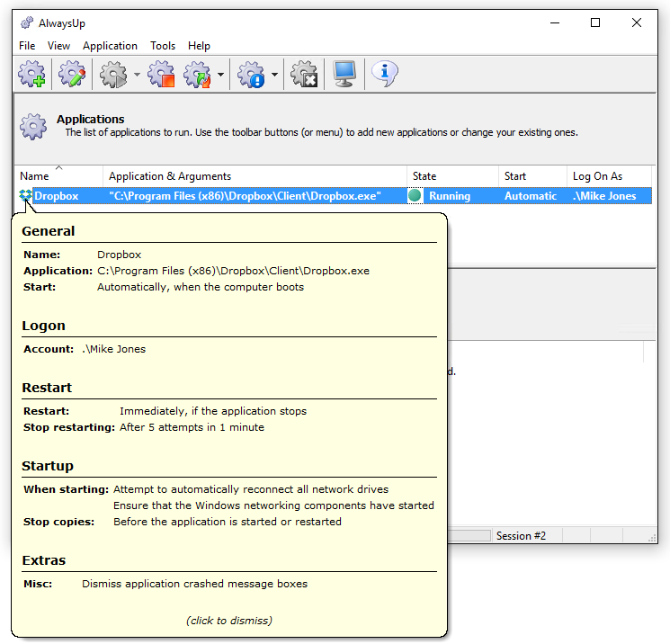Viewport: 670px width, 644px height.
Task: Click the Restart Application gear icon
Action: click(x=198, y=74)
